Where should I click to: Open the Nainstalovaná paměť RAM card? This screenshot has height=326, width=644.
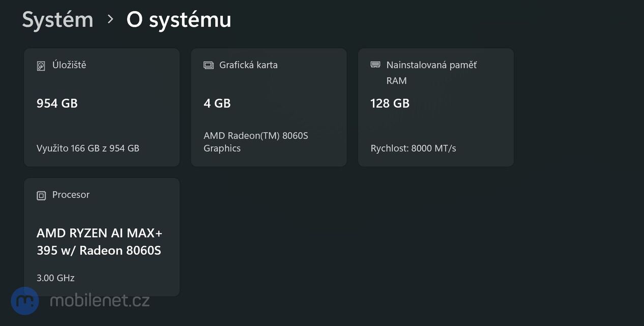436,107
